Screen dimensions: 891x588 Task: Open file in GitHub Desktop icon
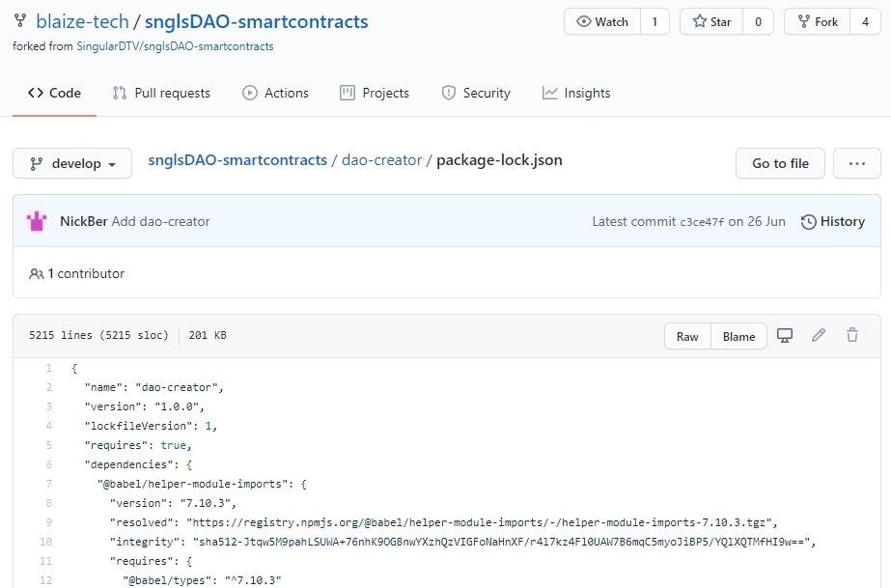[x=785, y=336]
